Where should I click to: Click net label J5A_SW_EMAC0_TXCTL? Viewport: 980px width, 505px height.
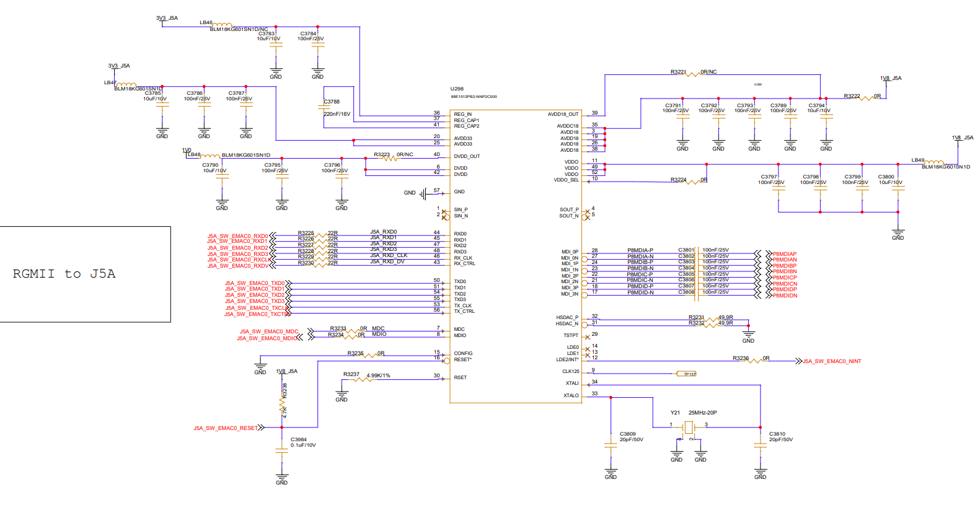256,314
